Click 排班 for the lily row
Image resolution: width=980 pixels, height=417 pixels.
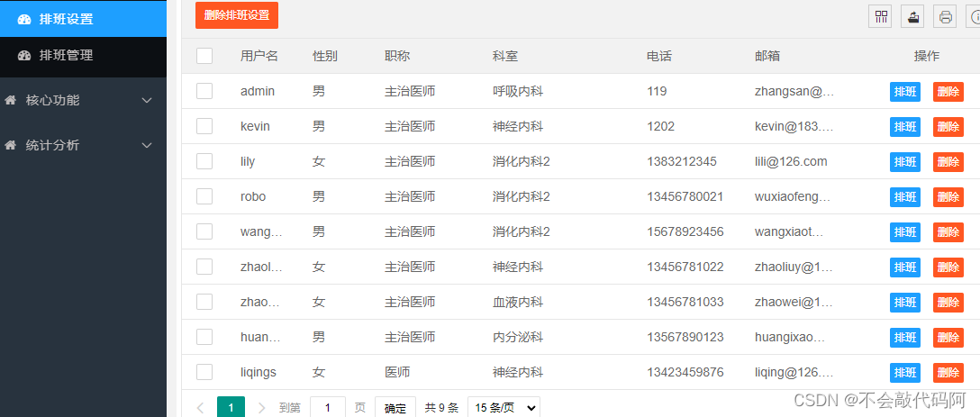905,162
